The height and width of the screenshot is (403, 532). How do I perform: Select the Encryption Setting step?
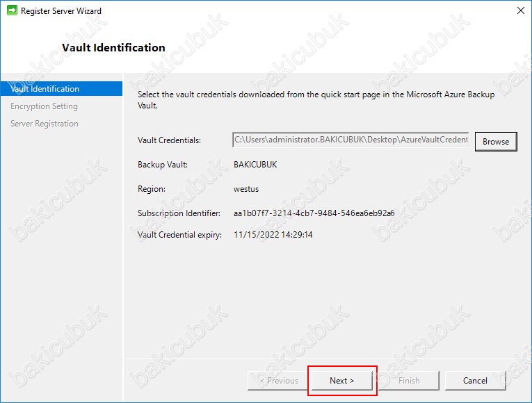[44, 106]
